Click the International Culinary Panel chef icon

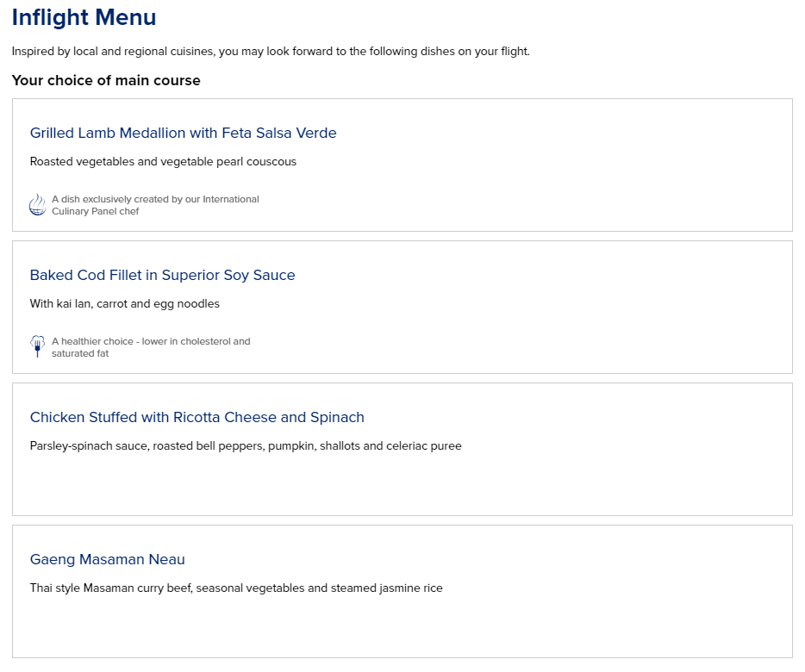[37, 205]
